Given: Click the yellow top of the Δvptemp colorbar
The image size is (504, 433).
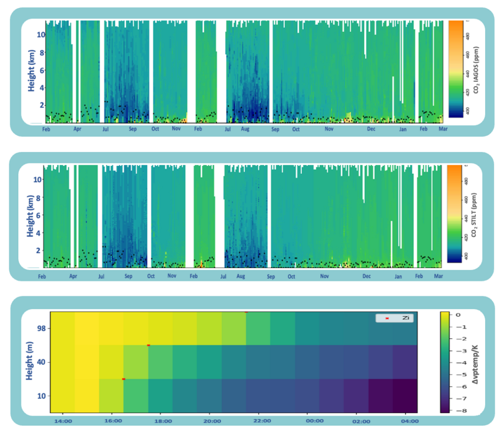Looking at the screenshot, I should pos(445,315).
